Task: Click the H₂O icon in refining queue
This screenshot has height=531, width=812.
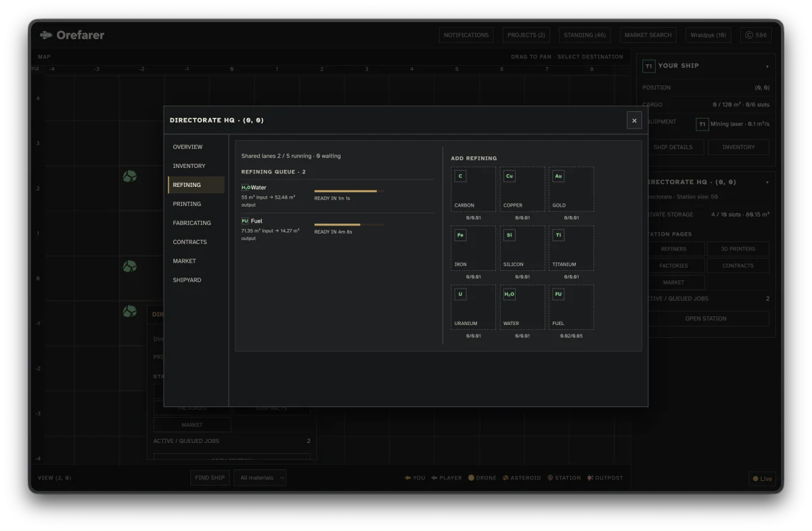Action: [x=246, y=188]
